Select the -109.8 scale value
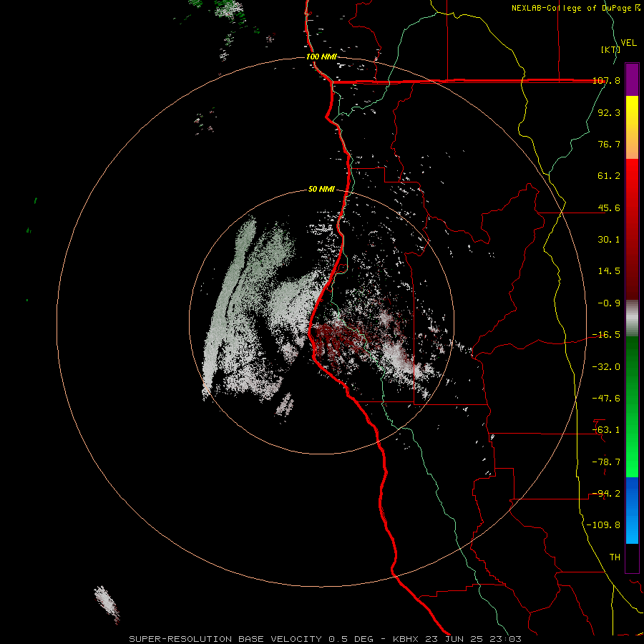This screenshot has height=644, width=644. click(x=604, y=525)
